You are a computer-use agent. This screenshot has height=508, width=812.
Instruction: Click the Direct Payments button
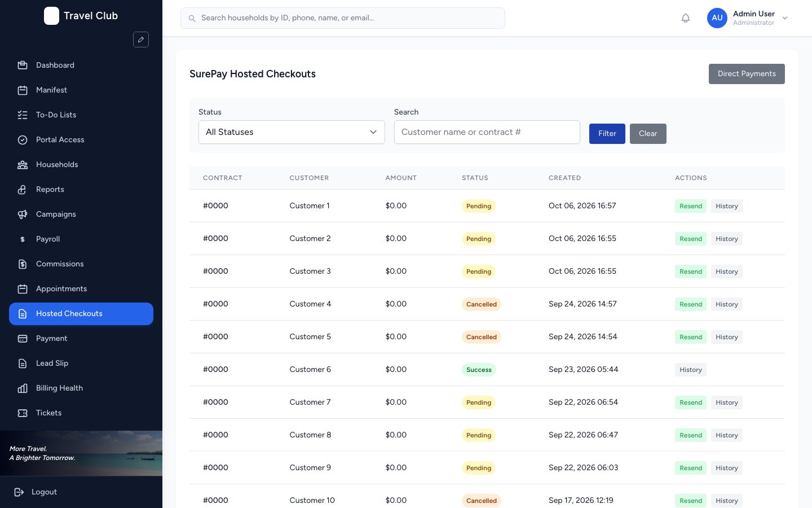coord(747,74)
